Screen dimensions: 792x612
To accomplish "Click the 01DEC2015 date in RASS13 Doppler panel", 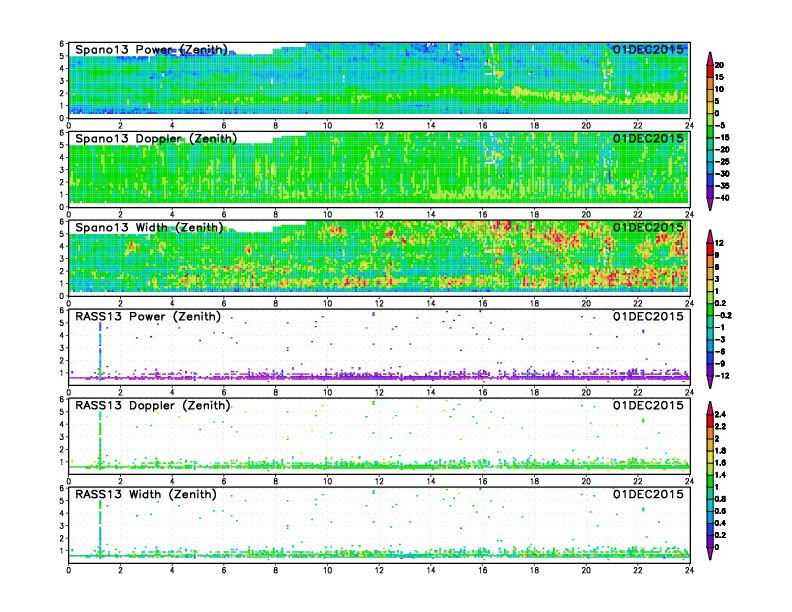I will tap(648, 405).
